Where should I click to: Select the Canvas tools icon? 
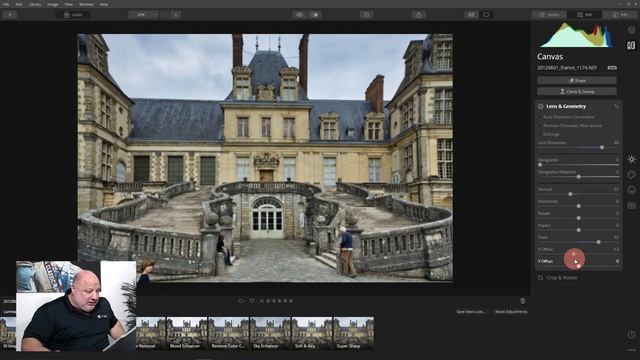coord(631,45)
